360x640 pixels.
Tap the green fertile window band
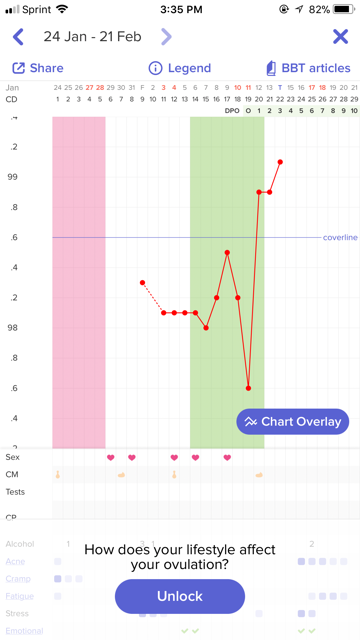pos(227,282)
